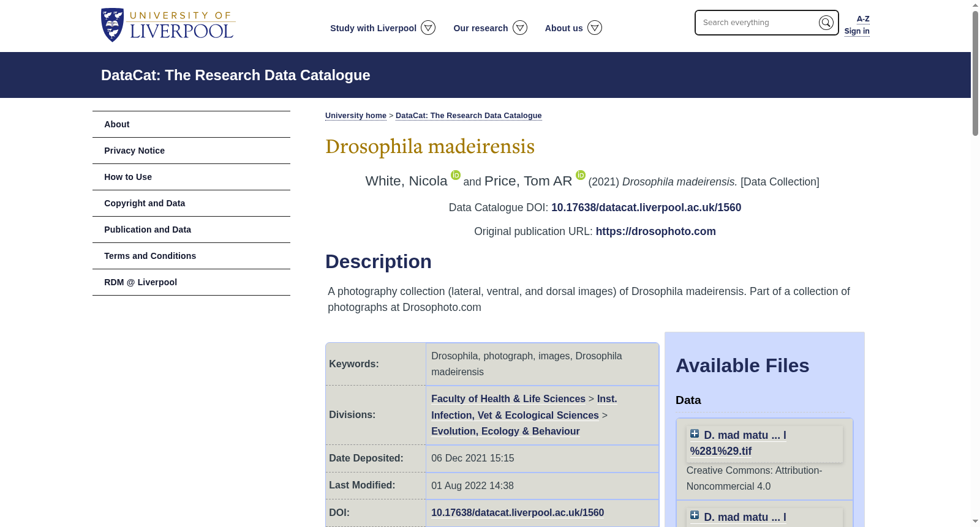Open the first D. mad matu %281%29.tif file link
Viewport: 980px width, 527px height.
click(x=738, y=443)
